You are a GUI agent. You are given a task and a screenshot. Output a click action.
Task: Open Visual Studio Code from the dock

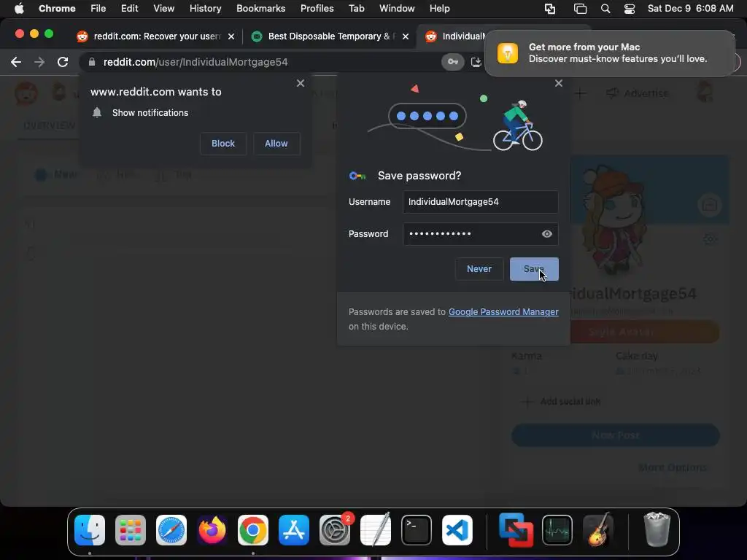pyautogui.click(x=457, y=530)
